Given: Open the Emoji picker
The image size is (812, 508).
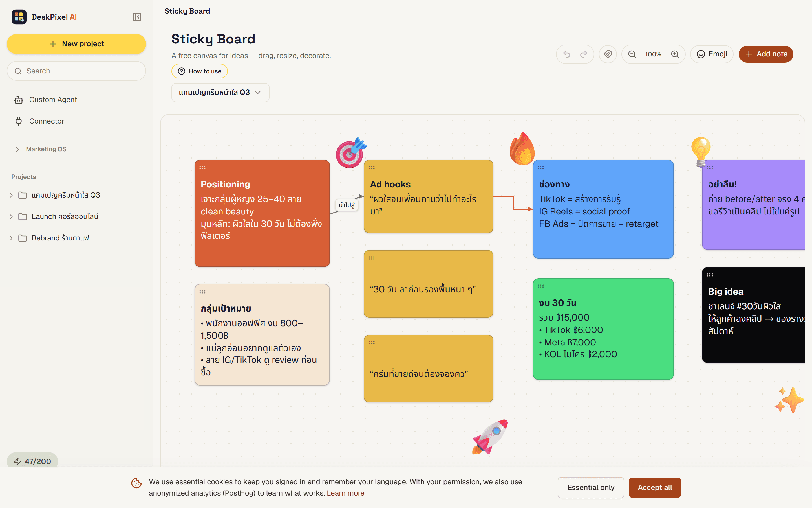Looking at the screenshot, I should [712, 54].
